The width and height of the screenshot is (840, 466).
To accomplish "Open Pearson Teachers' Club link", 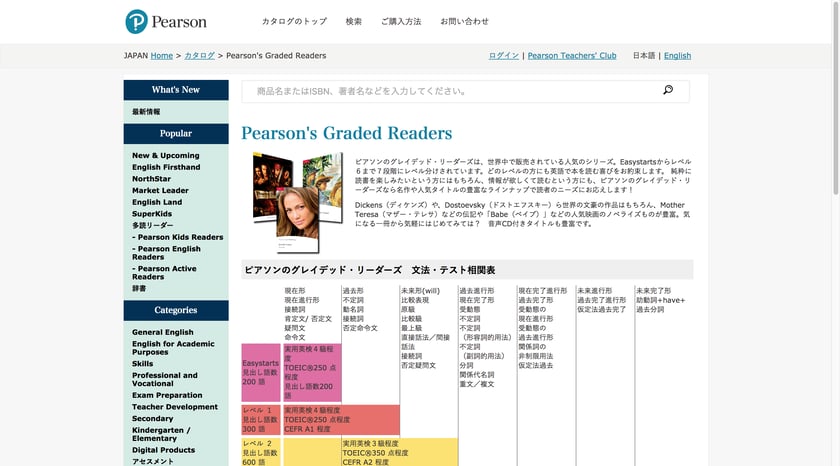I will coord(572,56).
